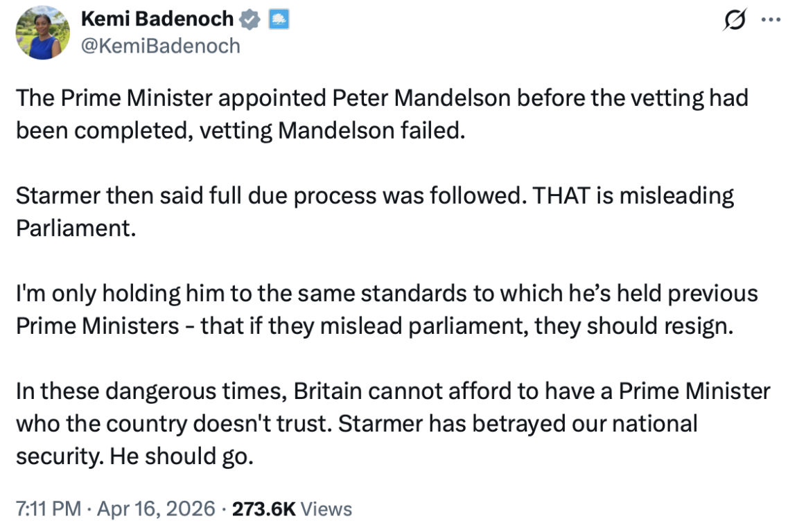This screenshot has height=532, width=797.
Task: Click the party affiliation badge icon
Action: [x=278, y=21]
